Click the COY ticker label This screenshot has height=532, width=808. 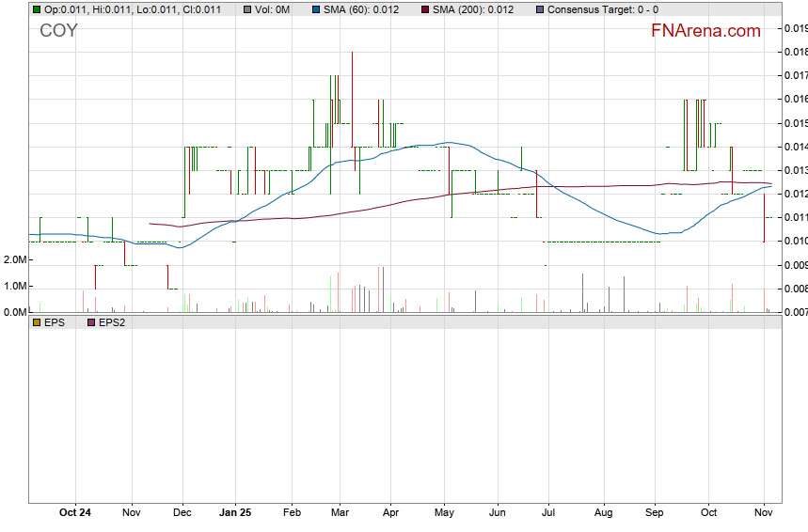click(x=58, y=31)
